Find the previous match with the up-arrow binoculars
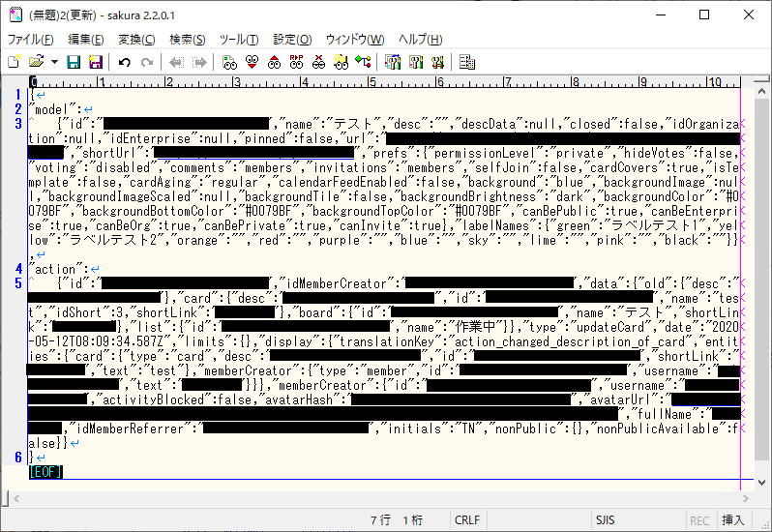 (274, 62)
